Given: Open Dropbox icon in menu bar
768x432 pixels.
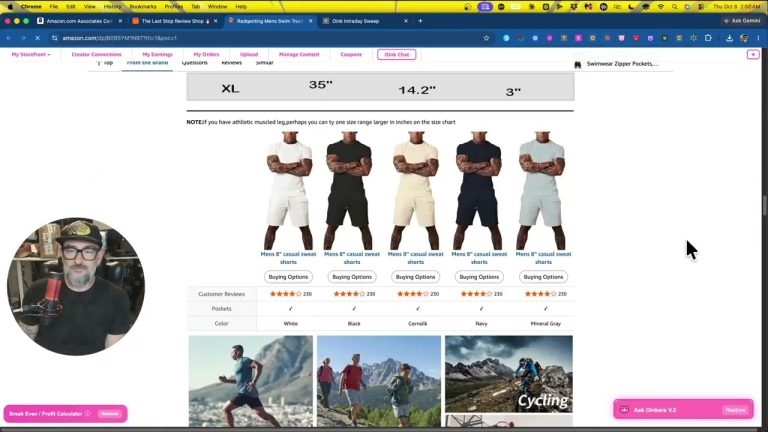Looking at the screenshot, I should [574, 7].
